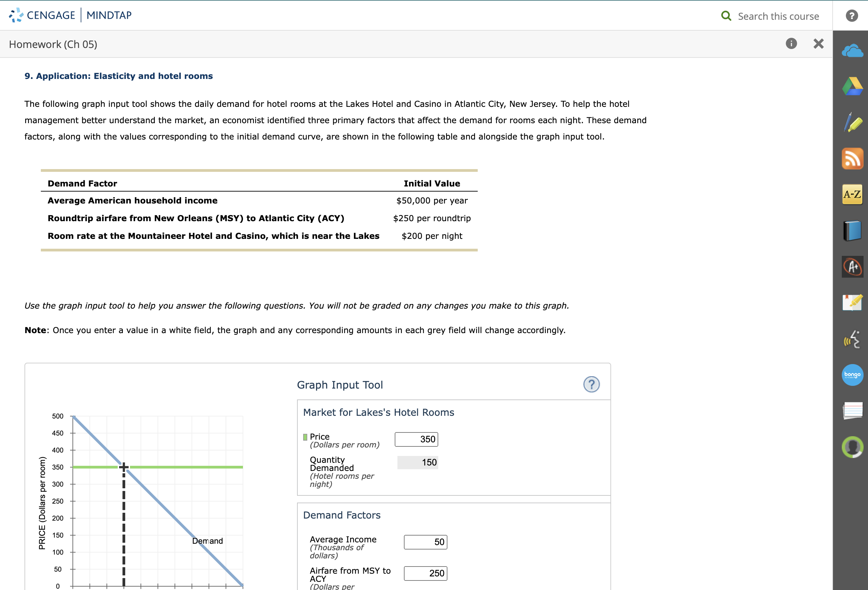This screenshot has height=590, width=868.
Task: Click the info icon on Homework bar
Action: pyautogui.click(x=791, y=44)
